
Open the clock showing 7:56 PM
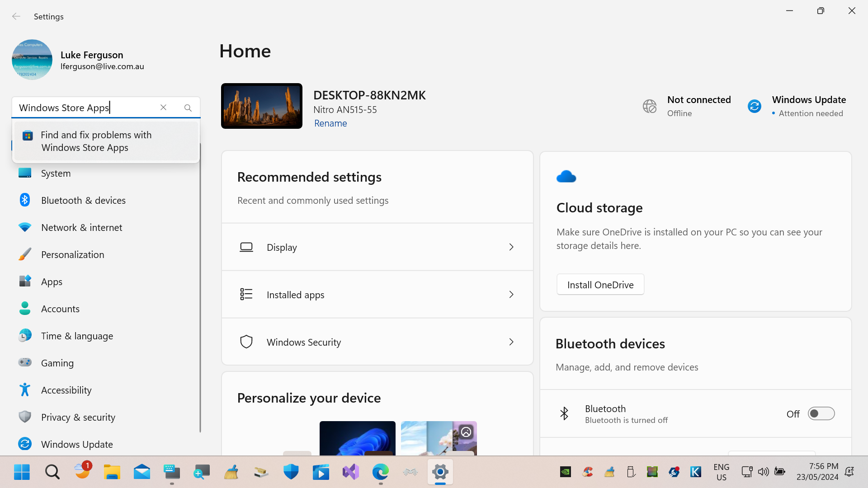tap(817, 472)
